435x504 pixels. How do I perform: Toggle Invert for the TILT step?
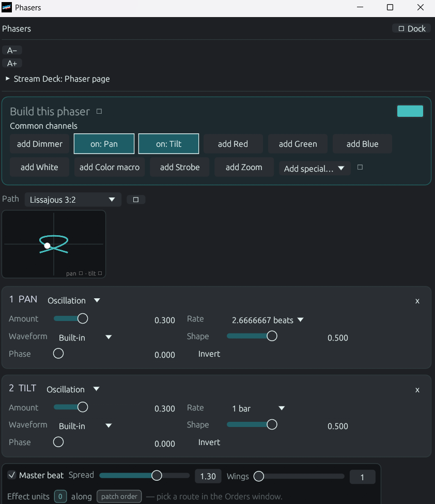tap(209, 442)
